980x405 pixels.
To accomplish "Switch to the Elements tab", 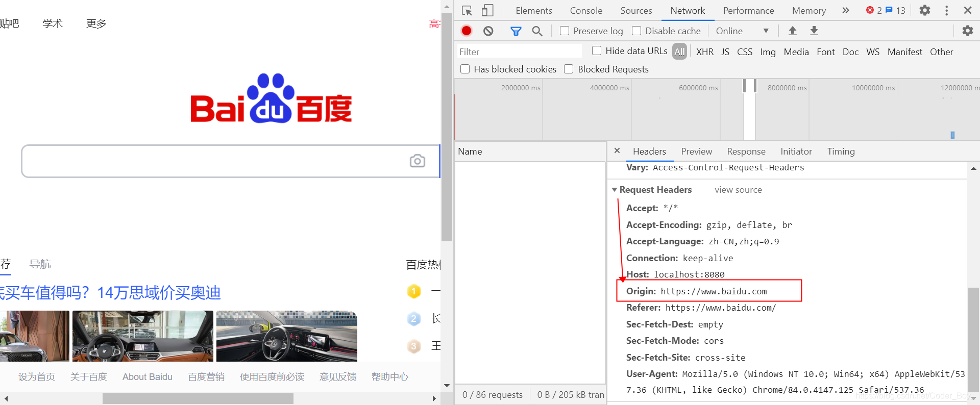I will [x=533, y=10].
